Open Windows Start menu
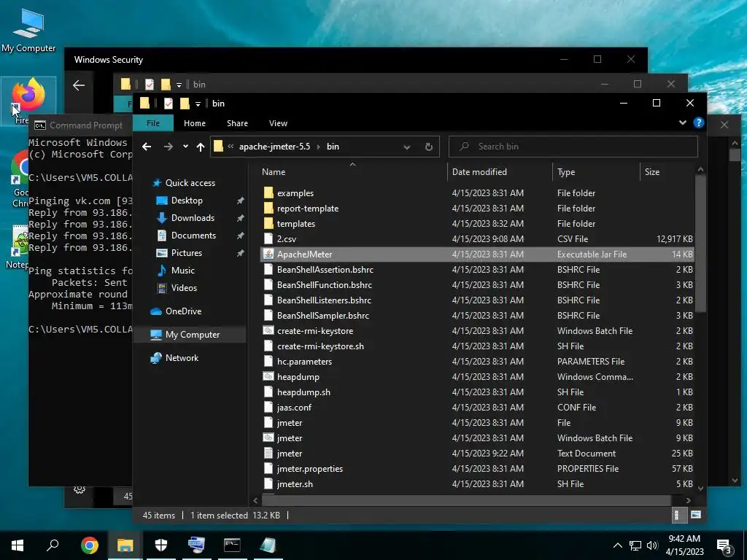The height and width of the screenshot is (560, 747). coord(18,545)
